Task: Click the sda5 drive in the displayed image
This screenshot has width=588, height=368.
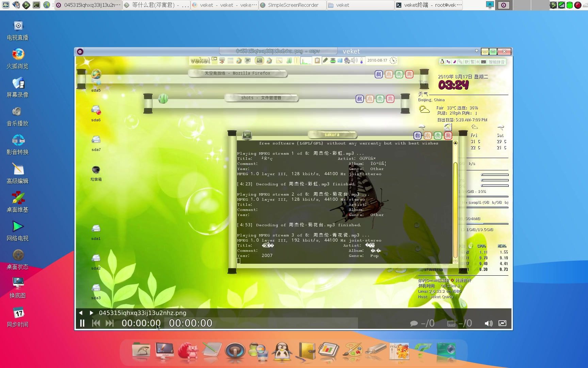Action: pos(96,80)
